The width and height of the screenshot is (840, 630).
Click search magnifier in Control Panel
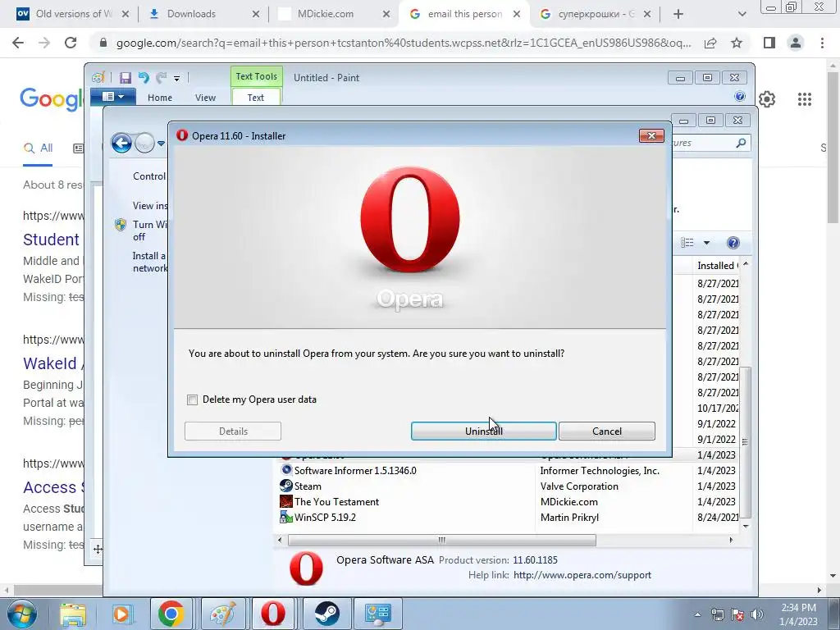click(742, 143)
